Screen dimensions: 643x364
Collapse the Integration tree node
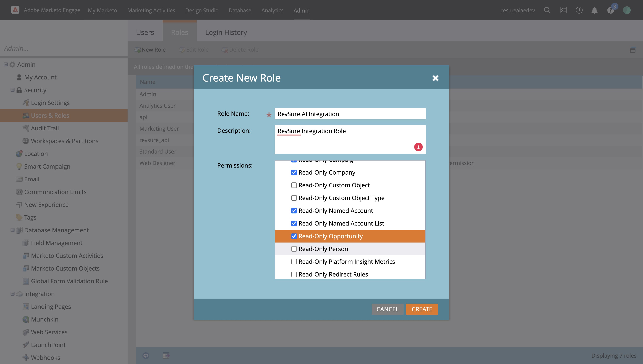pyautogui.click(x=13, y=294)
